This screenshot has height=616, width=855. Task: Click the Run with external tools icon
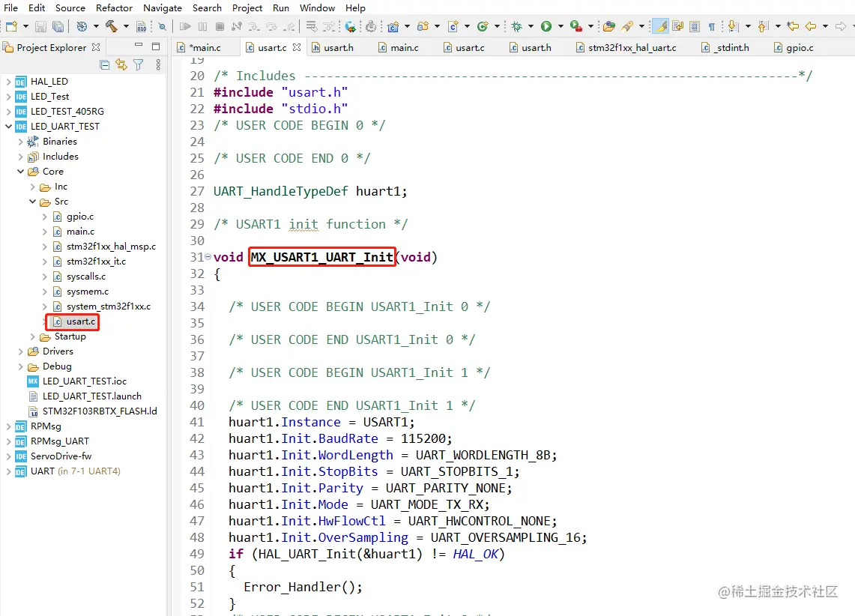(x=575, y=26)
